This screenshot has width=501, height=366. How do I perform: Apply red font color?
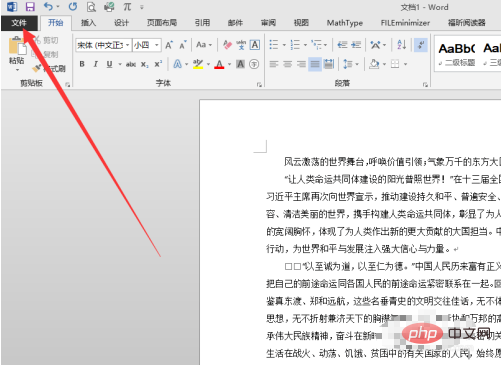pyautogui.click(x=219, y=64)
